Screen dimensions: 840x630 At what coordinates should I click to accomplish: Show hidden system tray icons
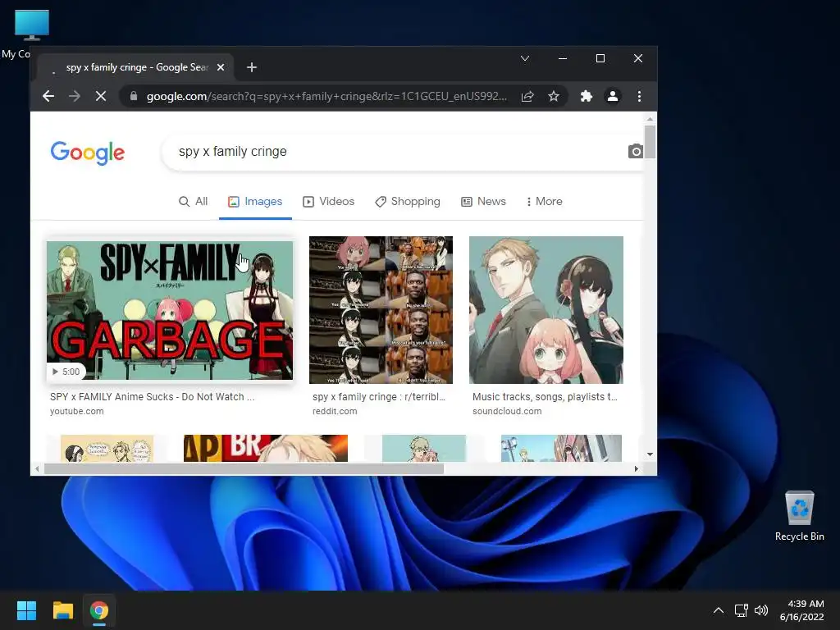coord(719,610)
